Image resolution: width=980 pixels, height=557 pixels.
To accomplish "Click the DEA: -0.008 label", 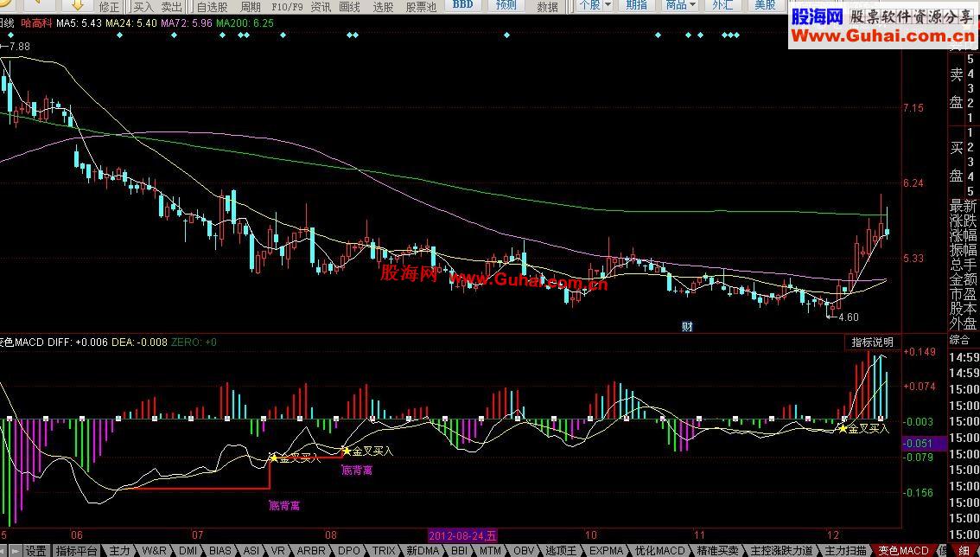I will coord(139,343).
